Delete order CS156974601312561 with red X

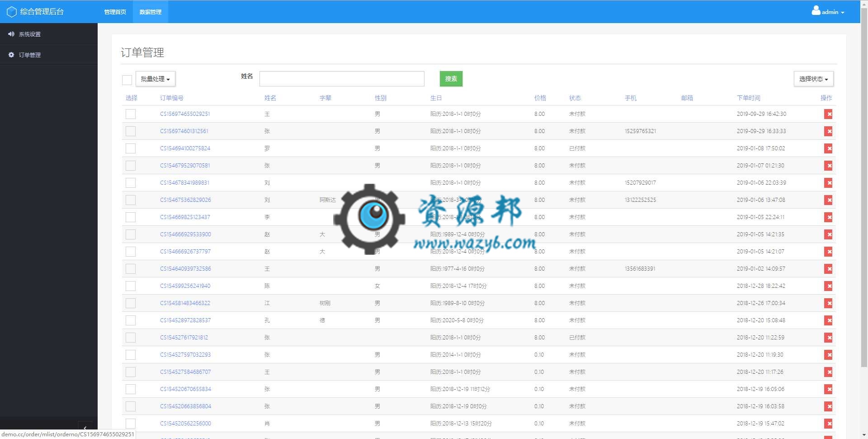(x=828, y=131)
